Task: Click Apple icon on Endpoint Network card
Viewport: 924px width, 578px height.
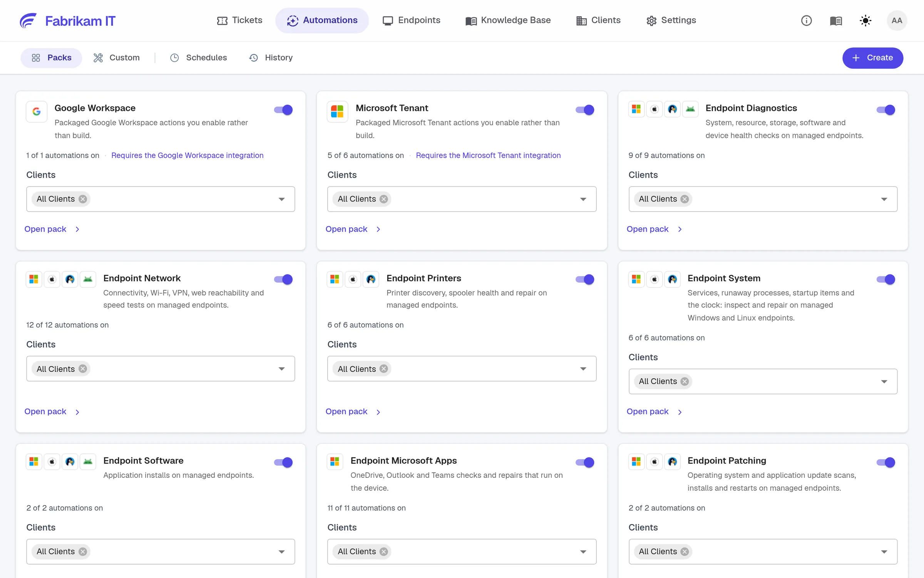Action: (x=52, y=279)
